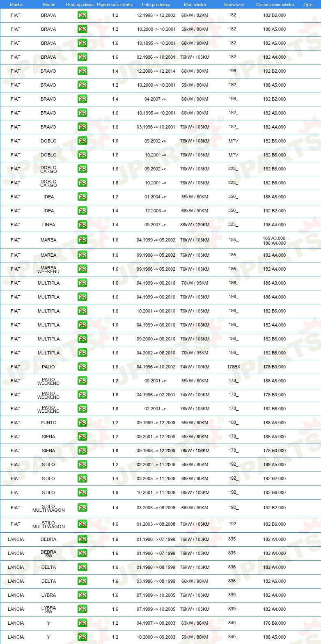The image size is (321, 644).
Task: Click fuel icon in the BRAVO 04.2007 row
Action: [x=82, y=99]
